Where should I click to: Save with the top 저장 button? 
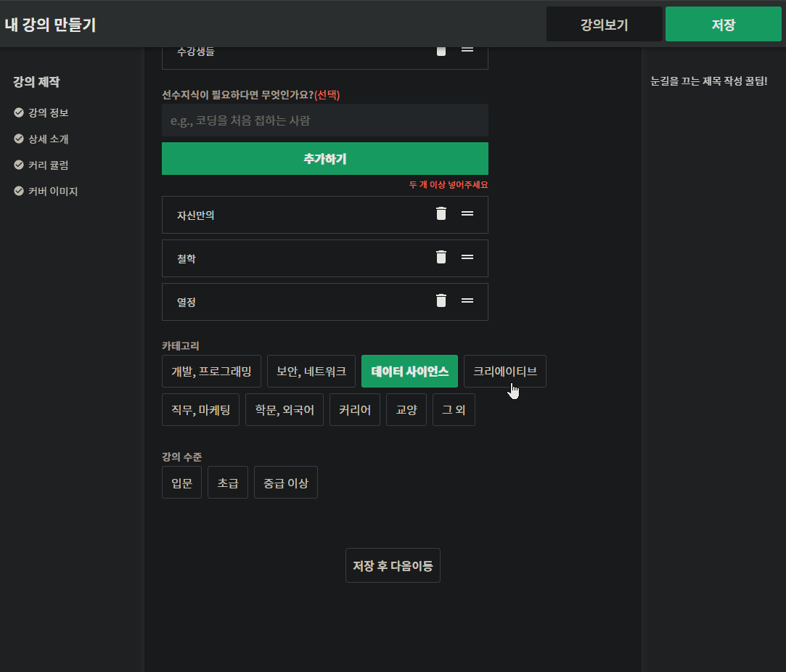click(724, 24)
